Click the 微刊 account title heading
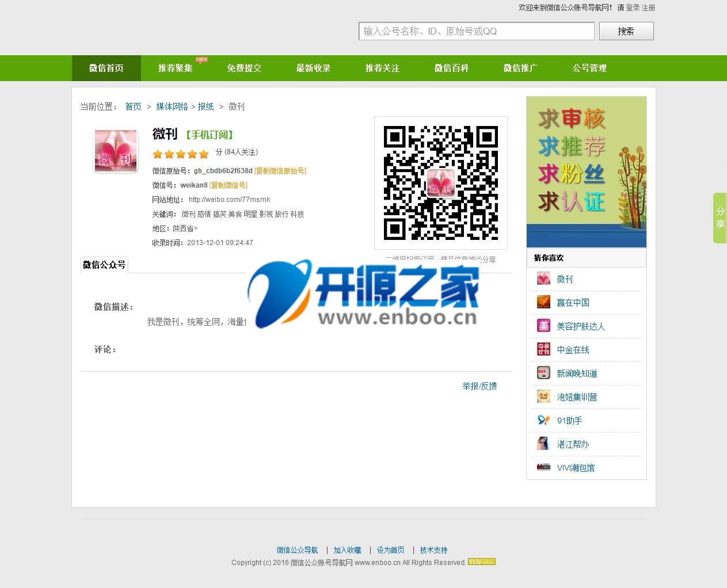The width and height of the screenshot is (727, 588). click(x=165, y=134)
